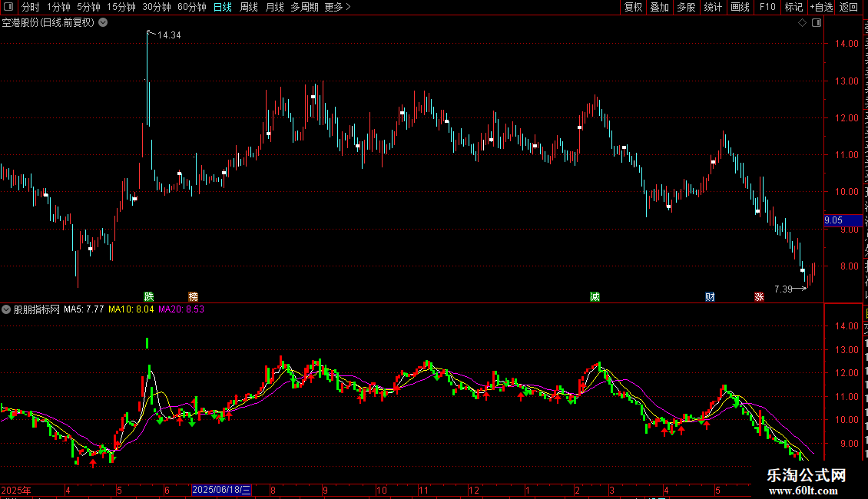The image size is (868, 499).
Task: Open the 多股 multi-stock view
Action: pyautogui.click(x=686, y=7)
